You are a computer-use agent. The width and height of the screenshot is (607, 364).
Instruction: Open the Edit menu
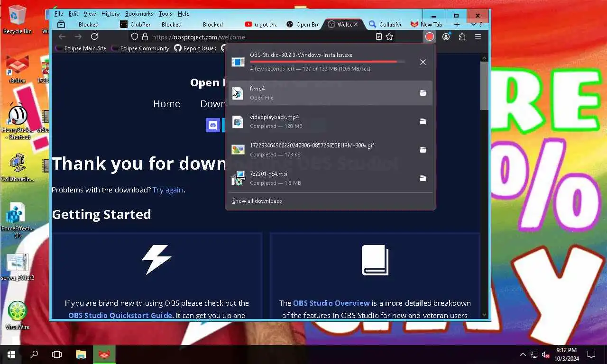point(73,14)
